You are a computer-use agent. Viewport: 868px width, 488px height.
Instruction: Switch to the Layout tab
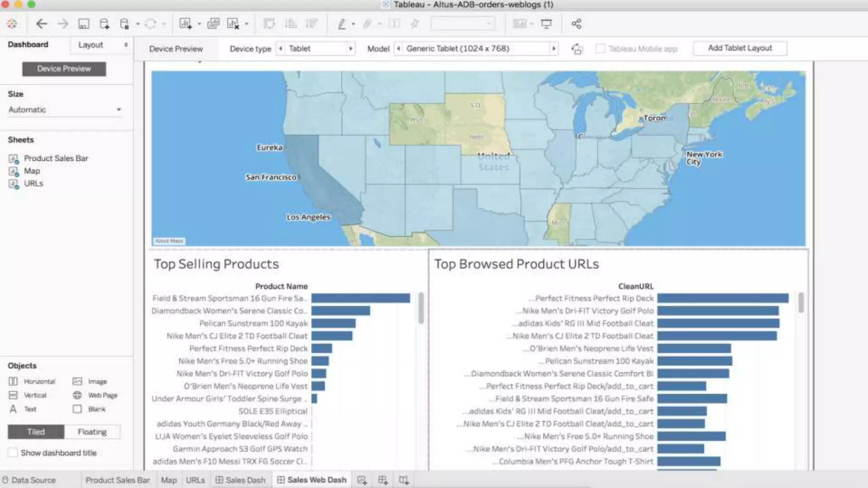pos(91,45)
